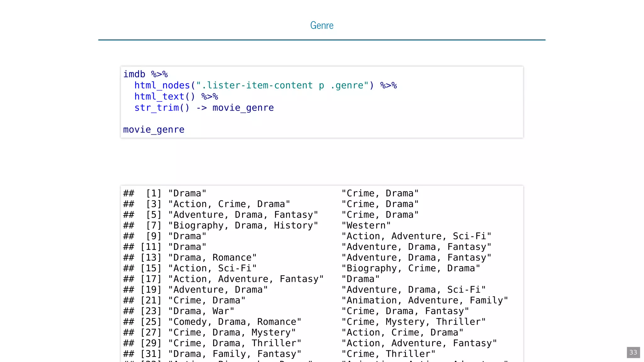The width and height of the screenshot is (644, 362).
Task: Click "Animation, Adventure, Family" output entry
Action: 425,300
